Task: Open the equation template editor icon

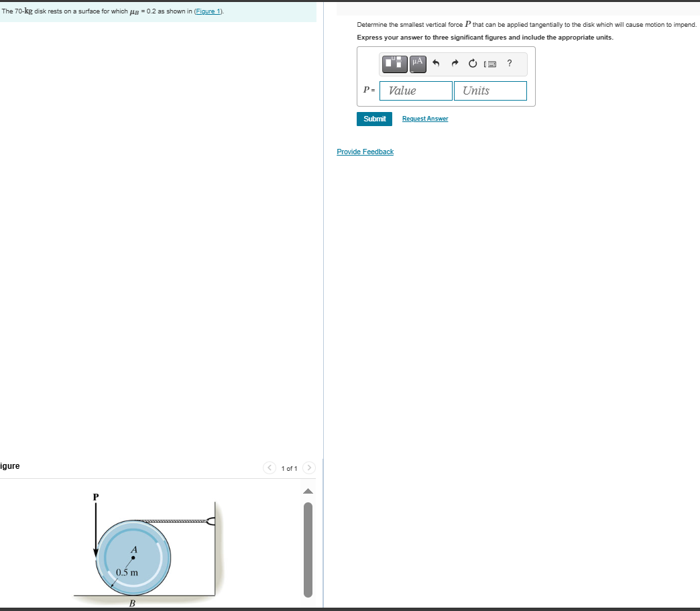Action: [x=394, y=64]
